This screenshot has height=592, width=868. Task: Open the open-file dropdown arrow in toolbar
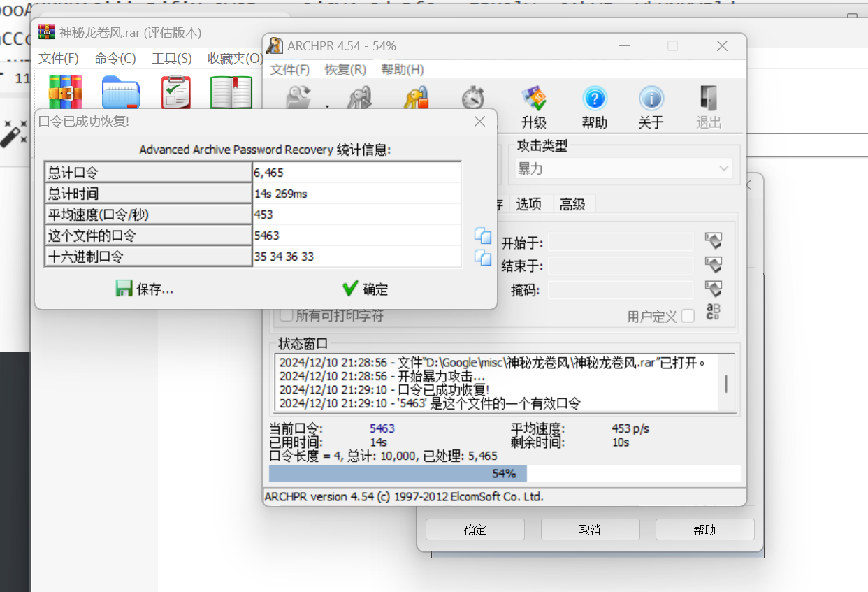327,106
